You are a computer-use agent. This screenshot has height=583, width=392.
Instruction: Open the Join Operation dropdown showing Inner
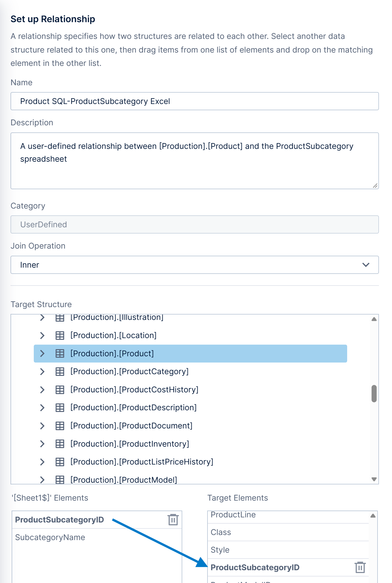click(195, 265)
